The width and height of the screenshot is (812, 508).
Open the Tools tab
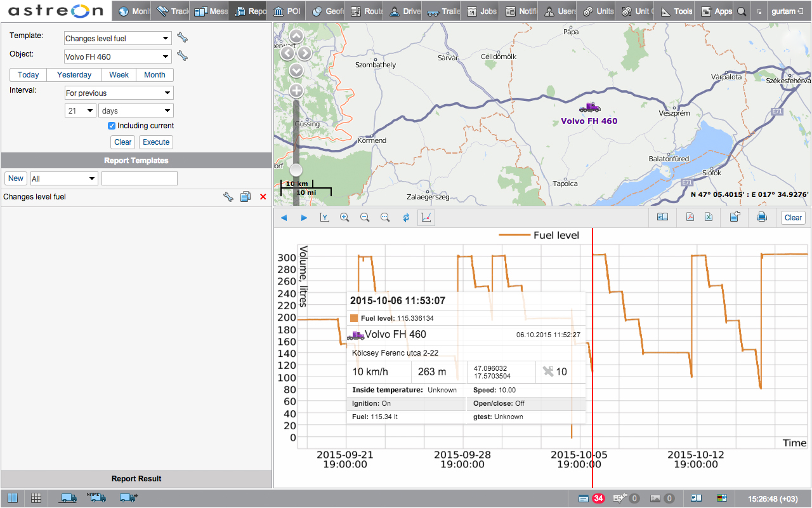pos(676,11)
